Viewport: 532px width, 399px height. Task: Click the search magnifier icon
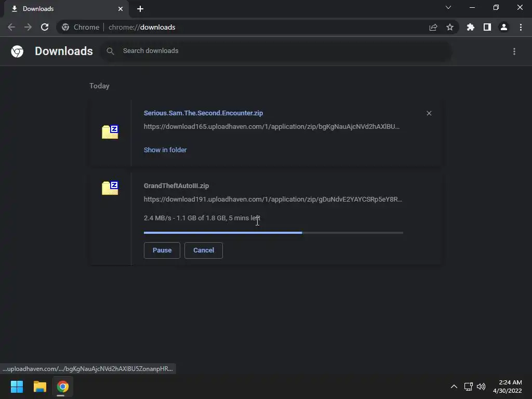point(110,51)
